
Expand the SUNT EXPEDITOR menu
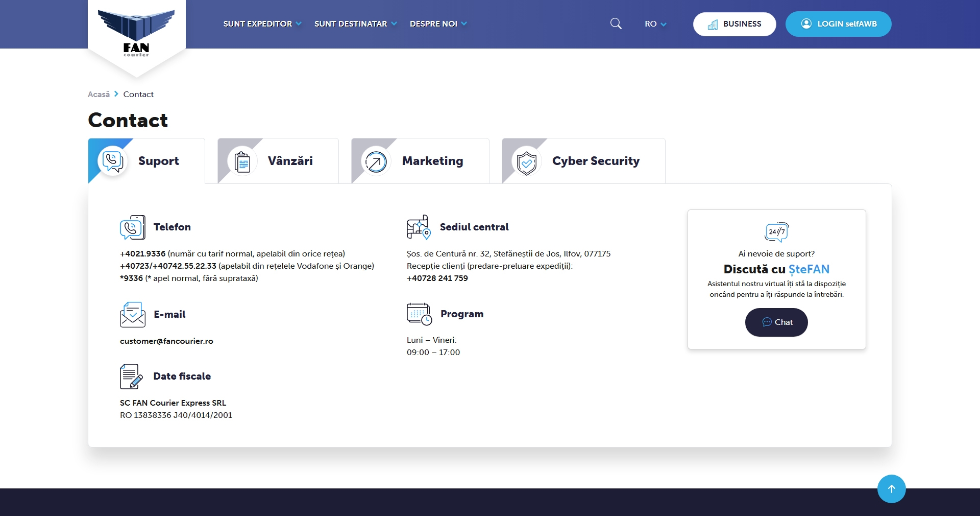[262, 24]
